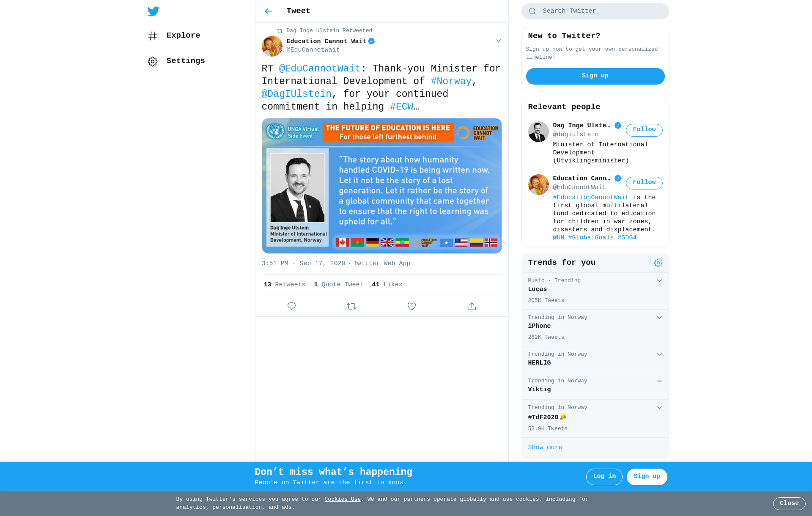Click into the Search Twitter field

click(x=595, y=11)
